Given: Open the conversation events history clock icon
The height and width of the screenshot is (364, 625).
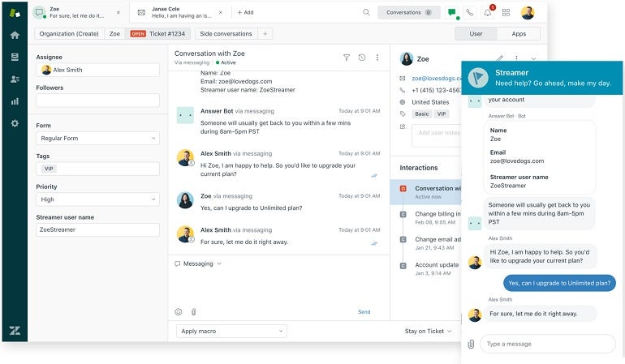Looking at the screenshot, I should 362,58.
